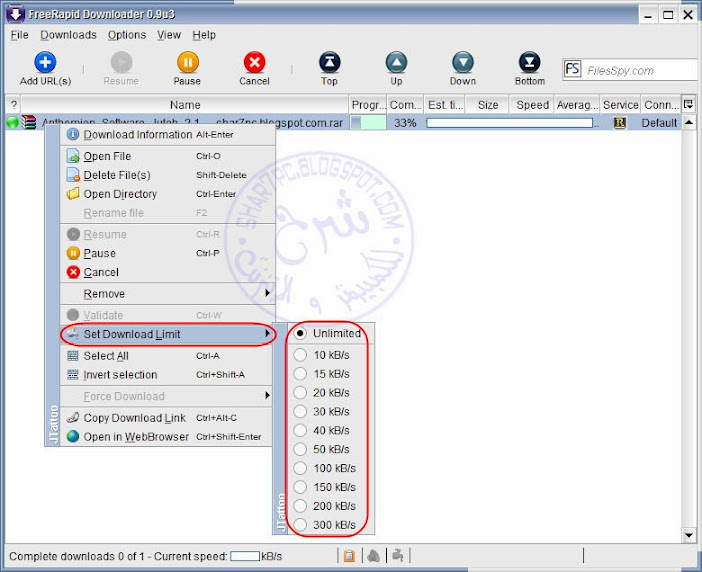Screen dimensions: 702x572
Task: Choose Open in WebBrowser from context menu
Action: [x=167, y=436]
